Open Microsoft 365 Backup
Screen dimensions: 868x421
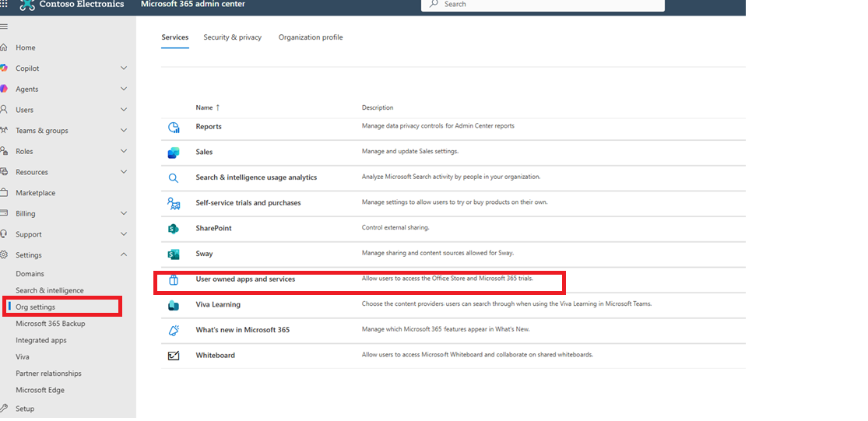[x=51, y=324]
